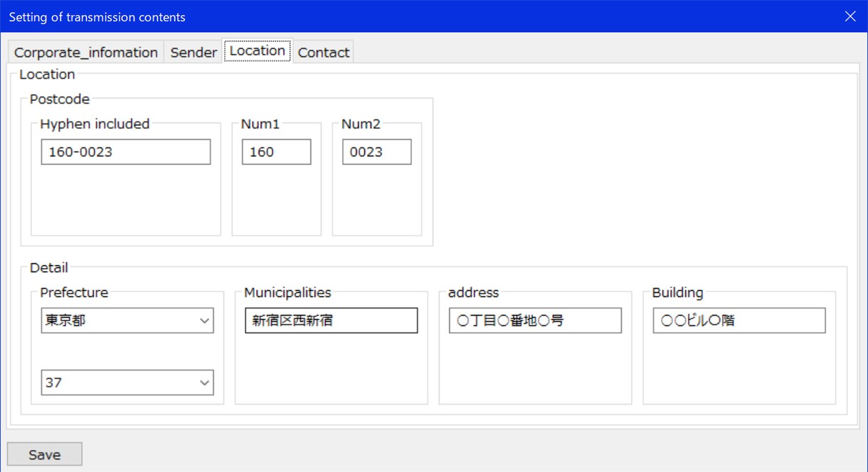The width and height of the screenshot is (868, 472).
Task: Click the Building field 〇〇ビル〇階
Action: point(739,321)
